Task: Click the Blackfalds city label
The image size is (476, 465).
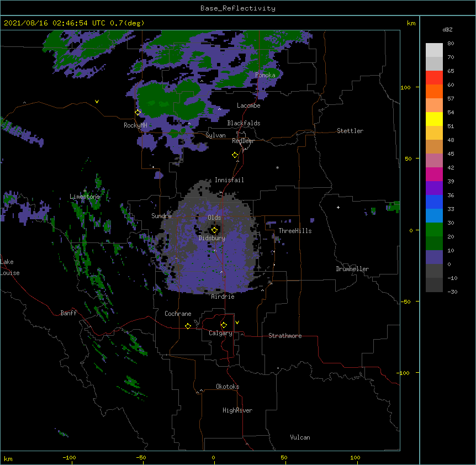Action: [x=244, y=123]
